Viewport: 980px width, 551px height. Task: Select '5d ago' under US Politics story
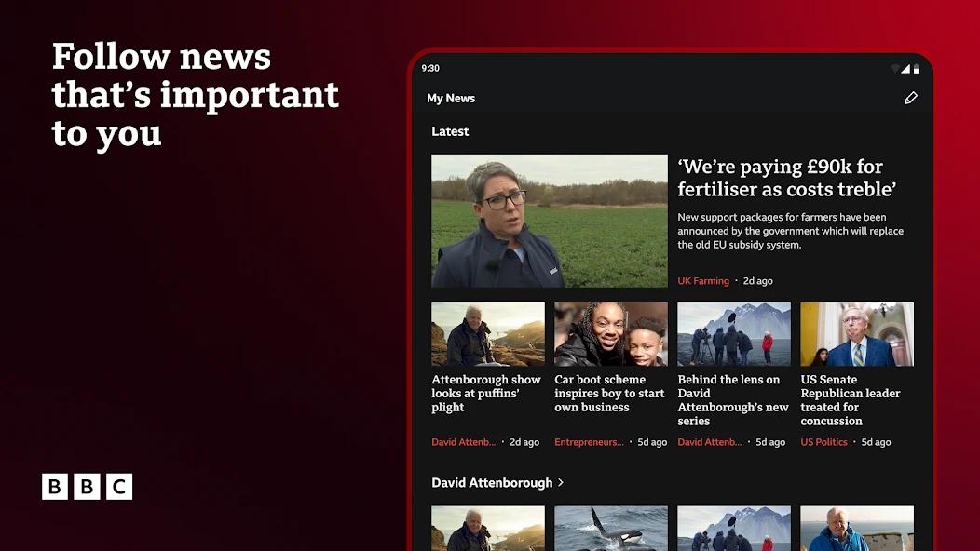pos(876,442)
